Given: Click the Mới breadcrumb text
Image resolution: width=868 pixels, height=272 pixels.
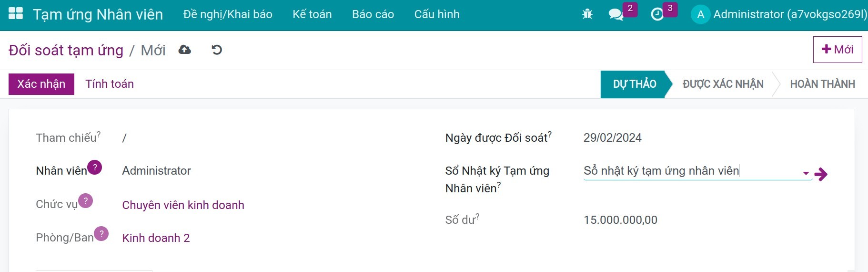Looking at the screenshot, I should (x=153, y=50).
